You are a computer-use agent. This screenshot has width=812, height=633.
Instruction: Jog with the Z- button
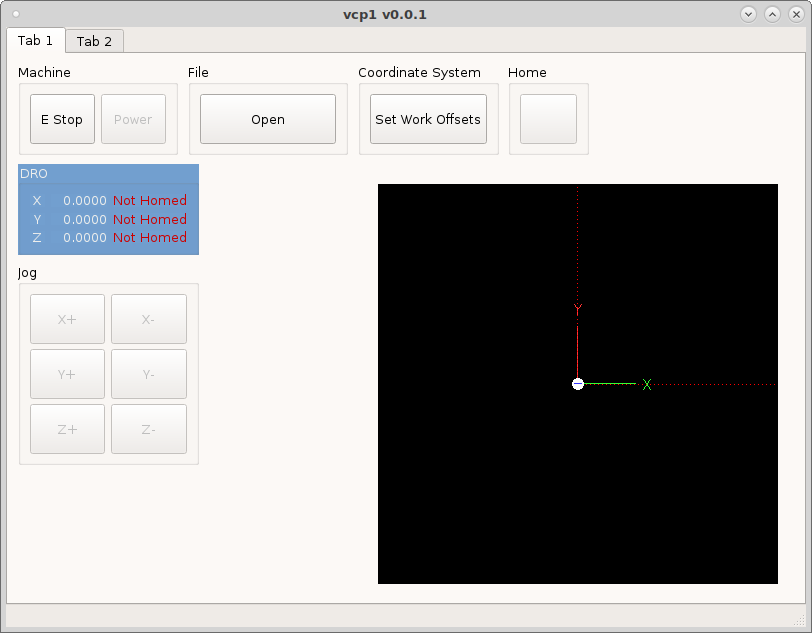tap(149, 429)
